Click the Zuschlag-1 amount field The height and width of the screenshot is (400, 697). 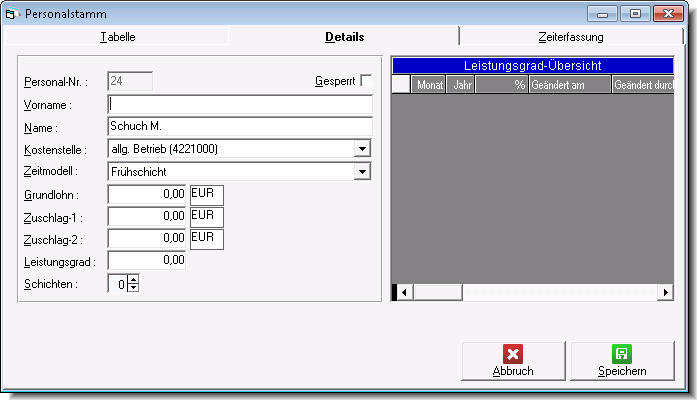point(147,216)
